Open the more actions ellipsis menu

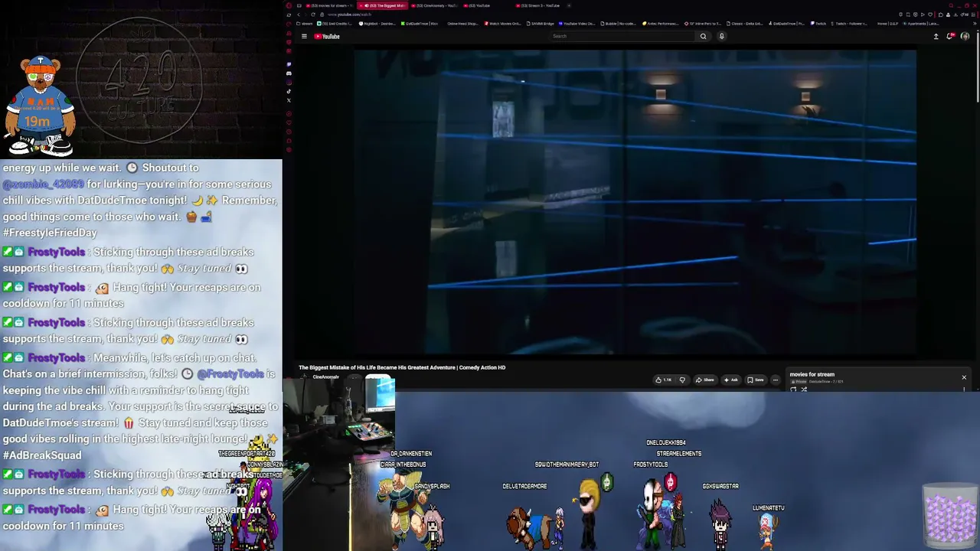click(x=775, y=380)
